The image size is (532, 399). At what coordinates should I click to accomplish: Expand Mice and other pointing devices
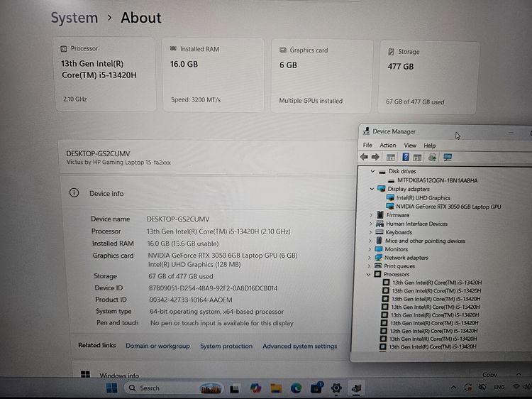point(370,241)
